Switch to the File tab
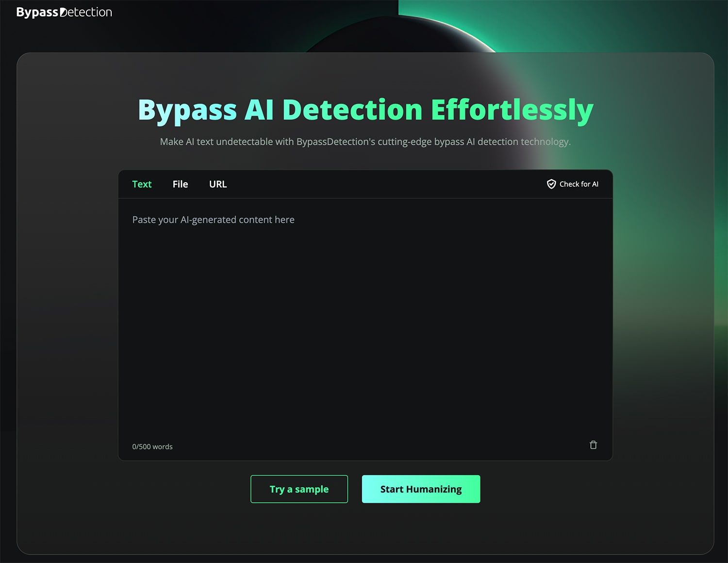 click(x=180, y=184)
